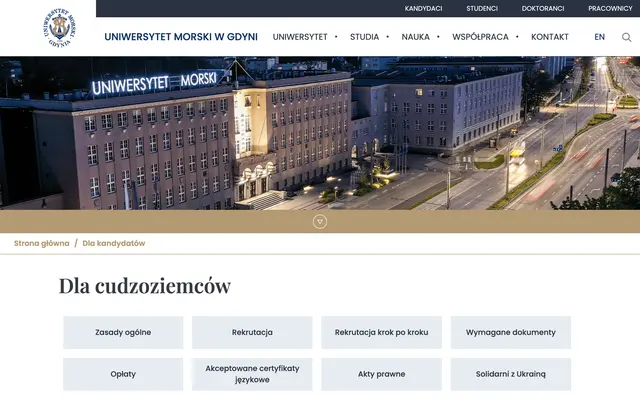The width and height of the screenshot is (640, 400).
Task: Click the UNIWERSYTET MORSKI W GDYNI title
Action: (x=181, y=37)
